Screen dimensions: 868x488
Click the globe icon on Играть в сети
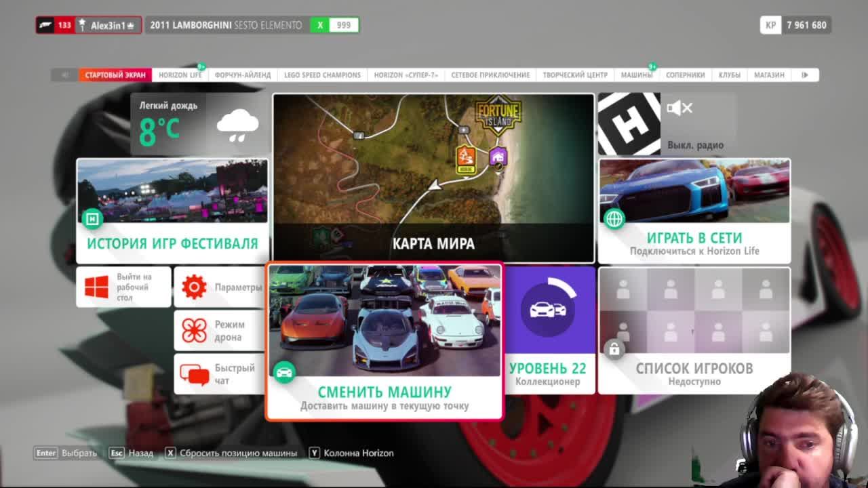coord(614,218)
